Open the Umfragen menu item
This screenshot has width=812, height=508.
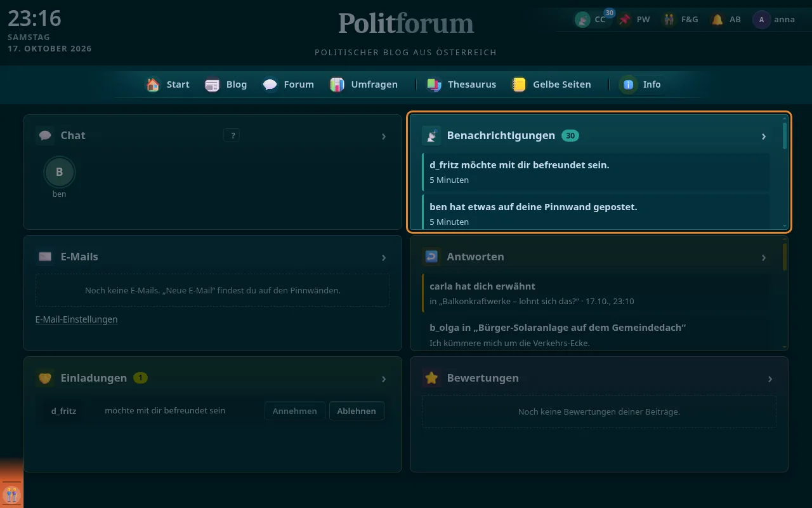coord(364,84)
